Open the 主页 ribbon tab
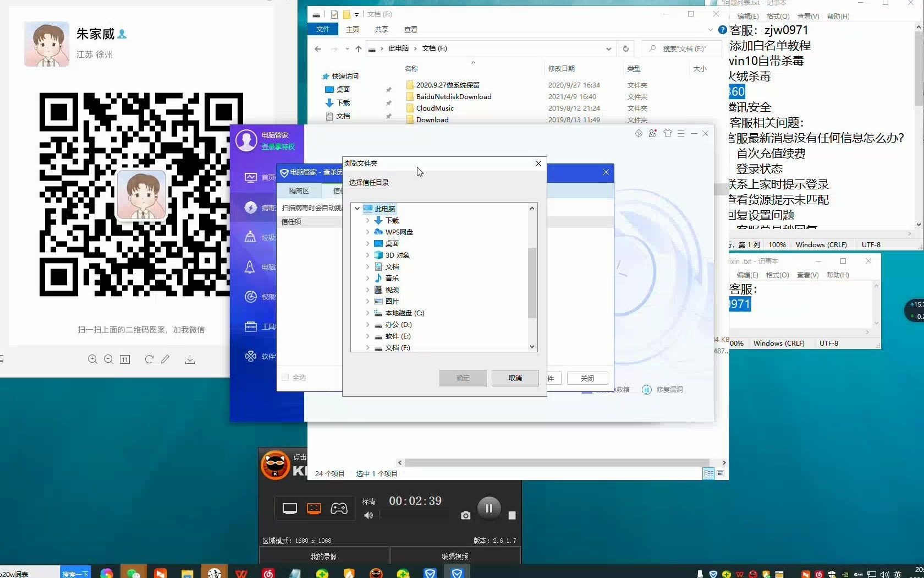The image size is (924, 578). [353, 29]
